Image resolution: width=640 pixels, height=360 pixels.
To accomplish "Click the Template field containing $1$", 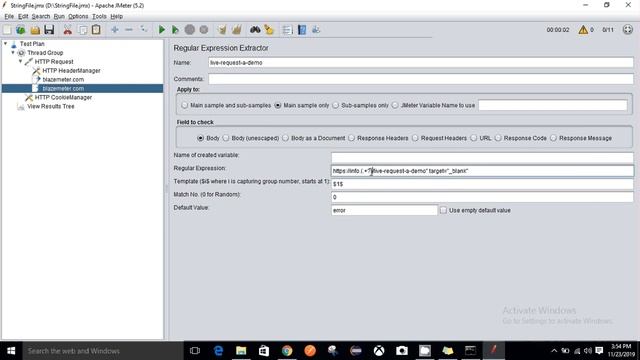I will point(482,184).
